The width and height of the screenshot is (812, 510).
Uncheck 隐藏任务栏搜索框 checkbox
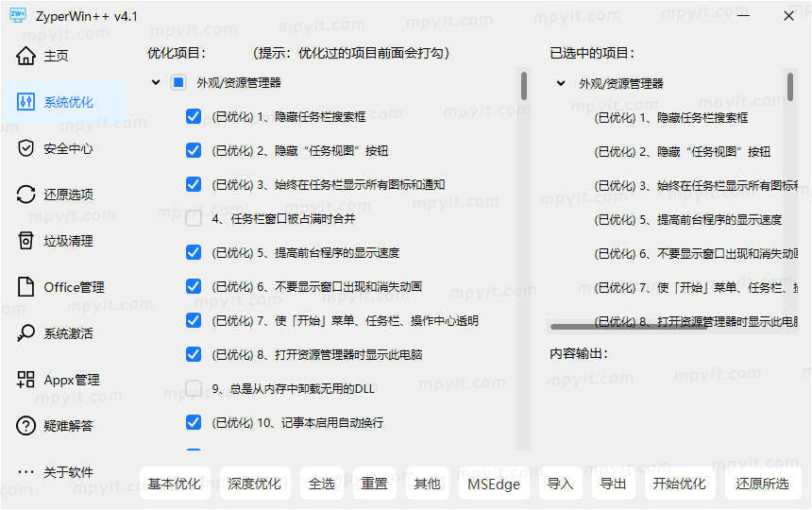coord(194,117)
